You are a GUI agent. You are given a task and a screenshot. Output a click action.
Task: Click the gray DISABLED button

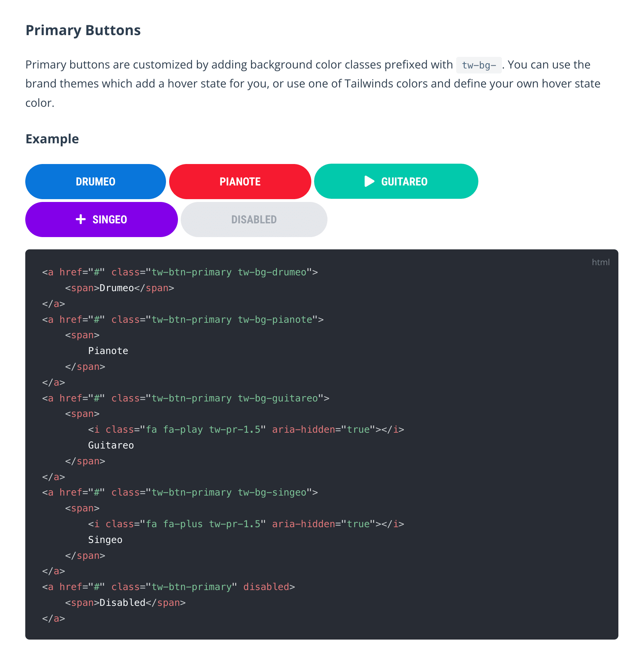point(254,220)
